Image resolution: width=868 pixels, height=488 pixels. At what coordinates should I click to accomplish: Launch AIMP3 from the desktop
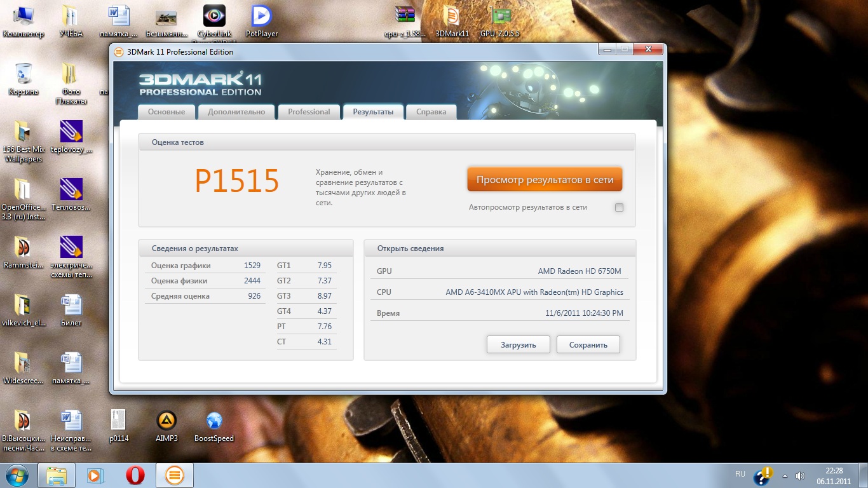[166, 426]
